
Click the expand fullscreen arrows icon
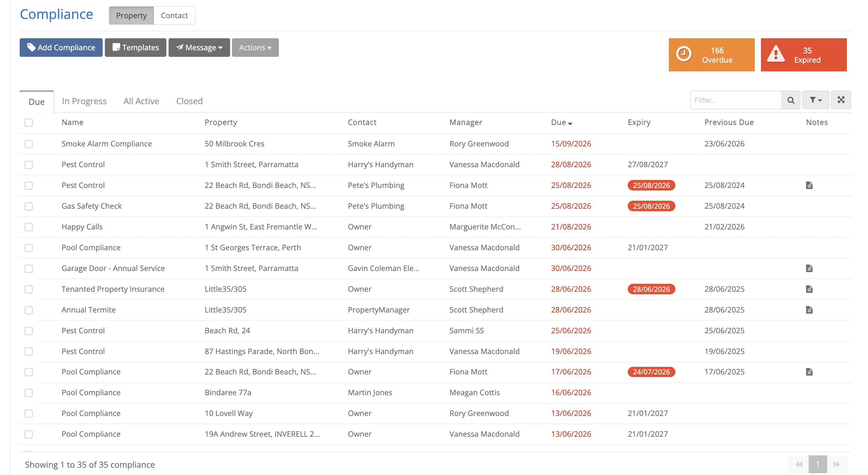(x=841, y=100)
